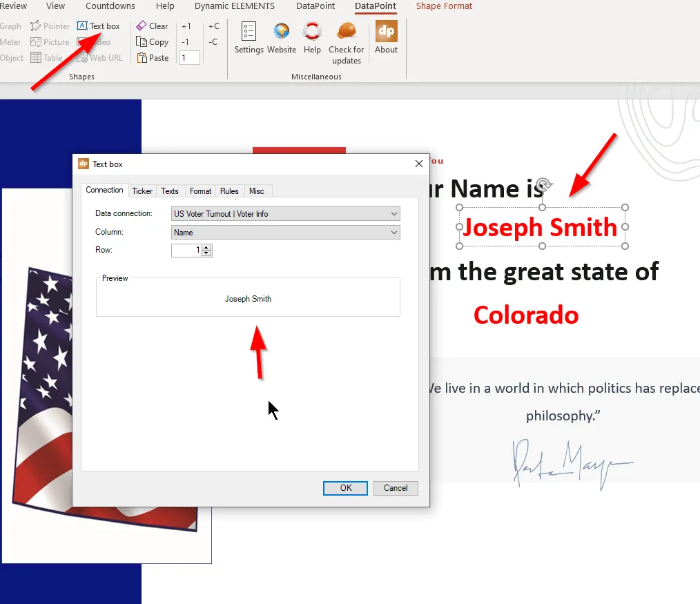Choose the Picture shape button
Image resolution: width=700 pixels, height=604 pixels.
click(x=50, y=42)
